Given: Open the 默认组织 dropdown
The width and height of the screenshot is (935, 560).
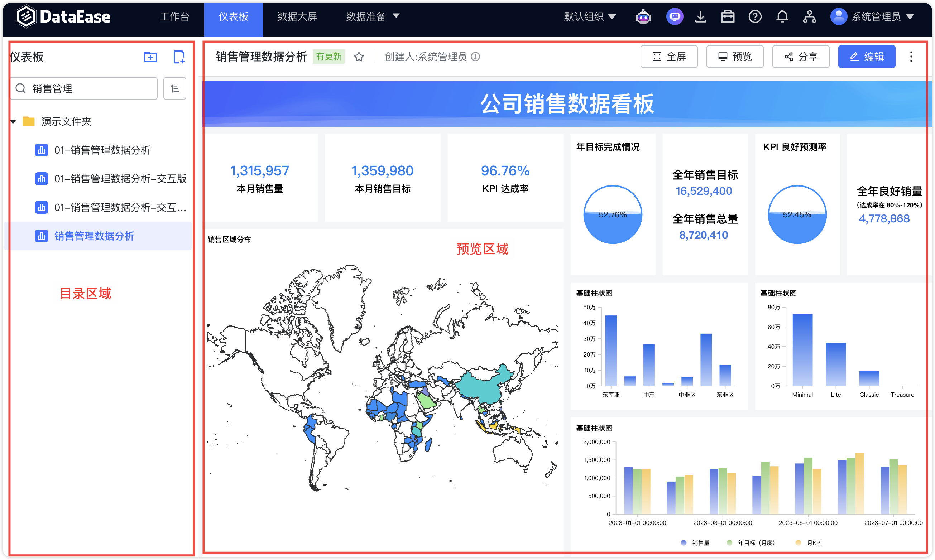Looking at the screenshot, I should [x=589, y=16].
